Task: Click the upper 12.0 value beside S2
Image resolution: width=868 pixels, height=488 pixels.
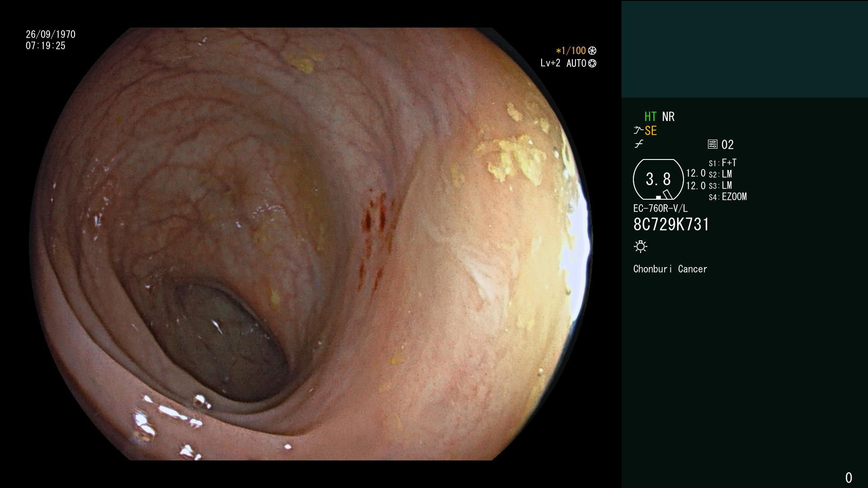Action: point(696,173)
